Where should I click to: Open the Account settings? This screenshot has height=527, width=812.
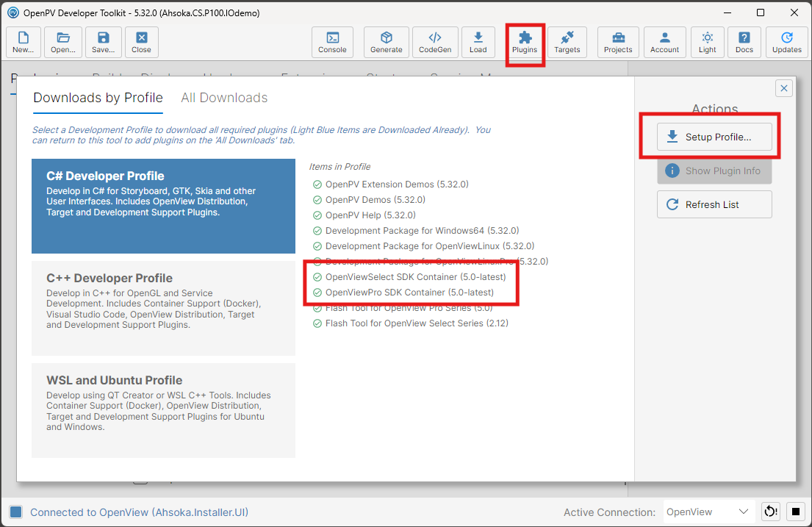tap(665, 42)
